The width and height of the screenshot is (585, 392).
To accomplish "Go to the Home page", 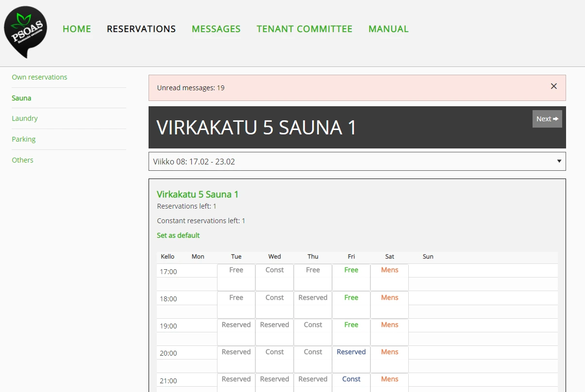I will click(77, 29).
